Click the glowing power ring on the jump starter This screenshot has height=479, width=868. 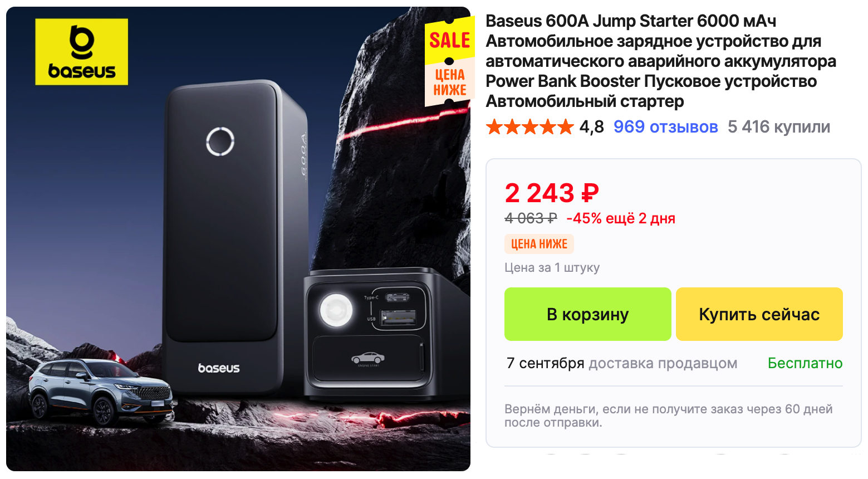coord(220,141)
